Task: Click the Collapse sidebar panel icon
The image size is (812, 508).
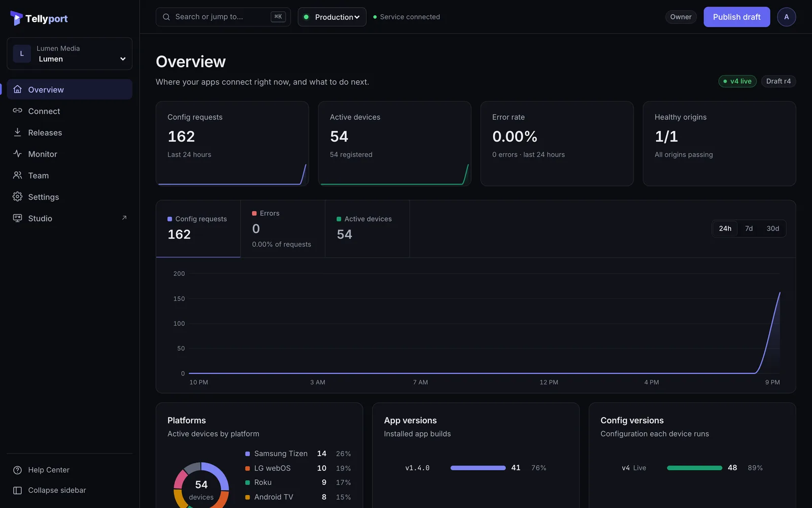Action: 17,490
